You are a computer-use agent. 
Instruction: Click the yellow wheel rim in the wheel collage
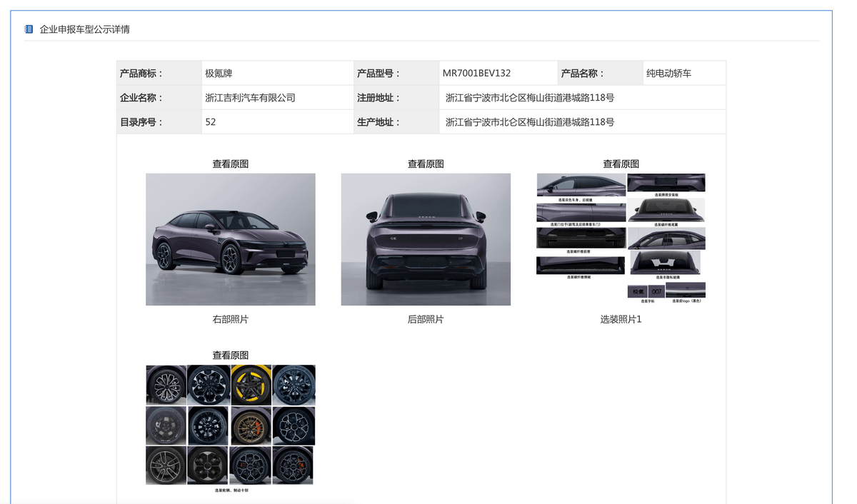tap(251, 385)
